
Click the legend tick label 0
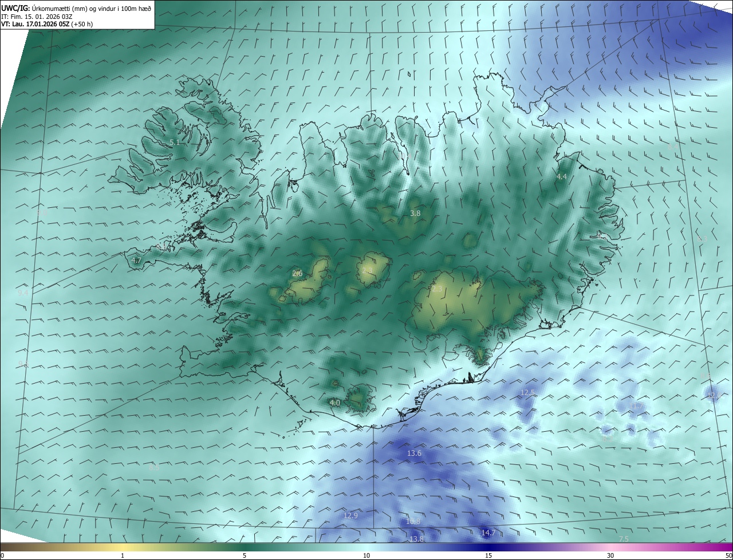[x=2, y=555]
